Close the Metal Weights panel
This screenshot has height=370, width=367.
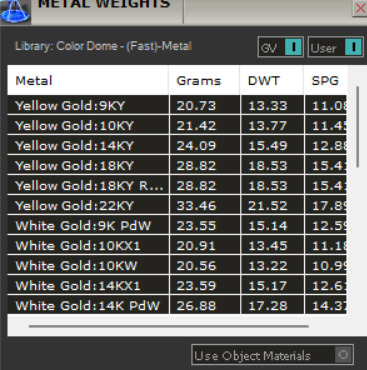360,8
